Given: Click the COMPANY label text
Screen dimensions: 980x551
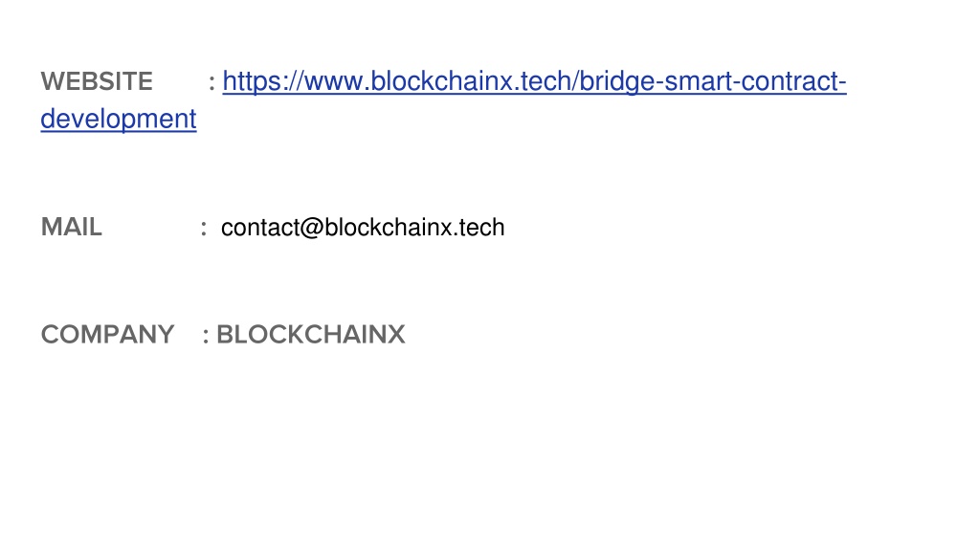Looking at the screenshot, I should (107, 335).
